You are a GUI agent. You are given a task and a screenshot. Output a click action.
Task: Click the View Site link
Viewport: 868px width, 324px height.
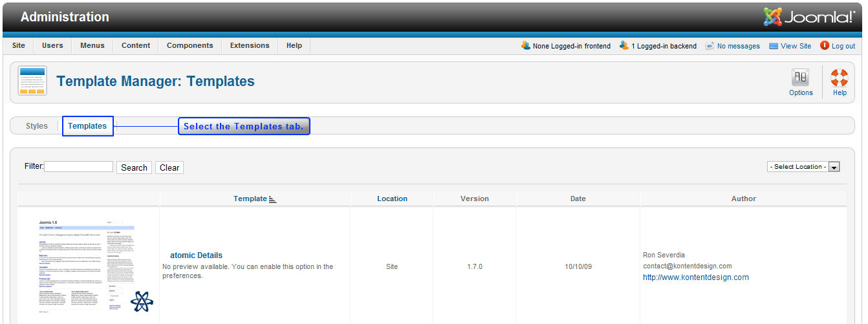[x=796, y=46]
